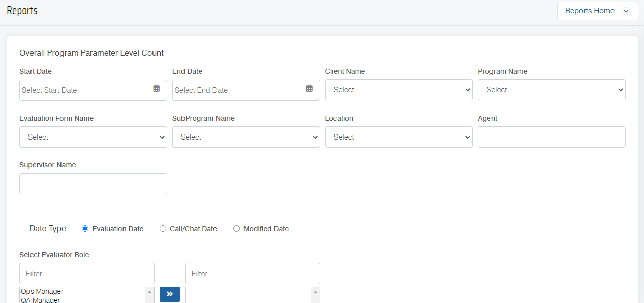
Task: Select Ops Manager in the role list
Action: tap(82, 292)
